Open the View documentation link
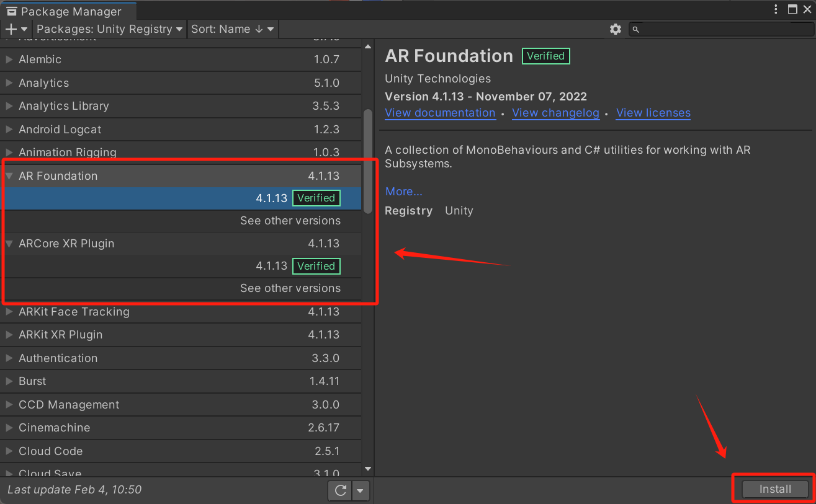Viewport: 816px width, 504px height. [x=440, y=113]
